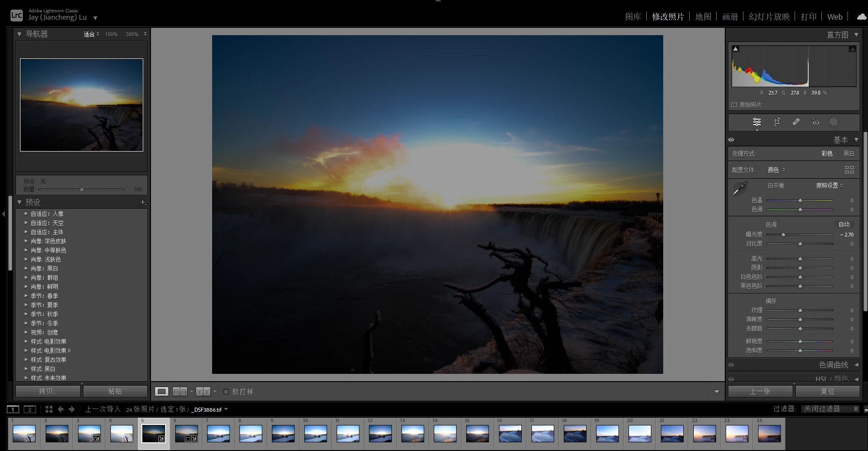The image size is (868, 451).
Task: Collapse the 直方图 panel
Action: (856, 35)
